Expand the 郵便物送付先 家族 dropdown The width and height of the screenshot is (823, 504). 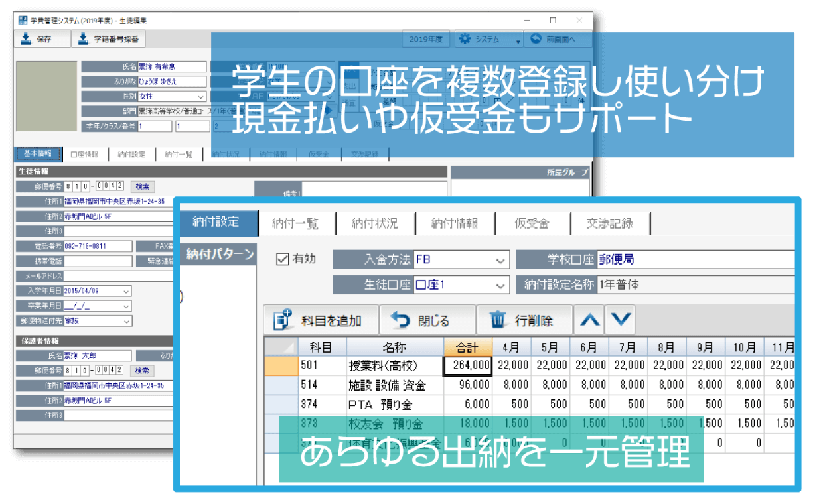click(x=126, y=321)
